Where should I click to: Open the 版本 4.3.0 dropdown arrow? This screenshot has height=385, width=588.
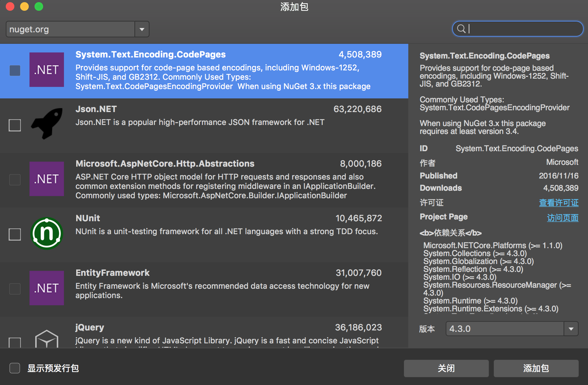(x=571, y=329)
